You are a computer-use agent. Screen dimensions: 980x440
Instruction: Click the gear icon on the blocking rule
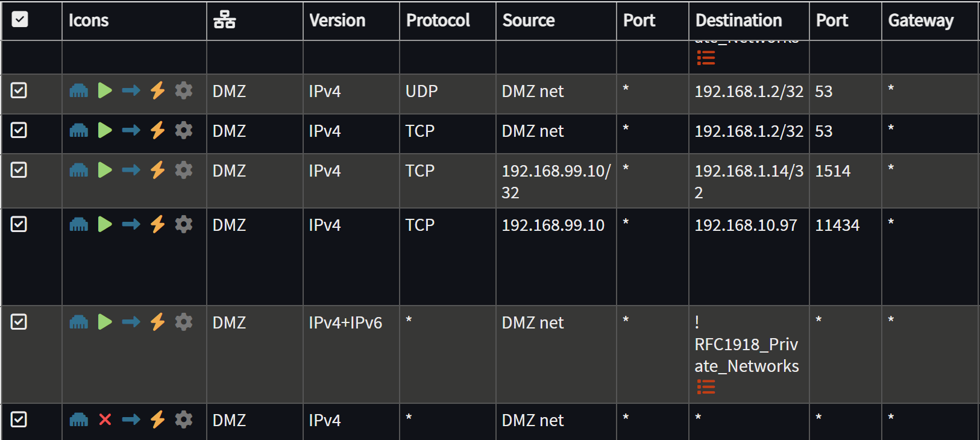[183, 420]
